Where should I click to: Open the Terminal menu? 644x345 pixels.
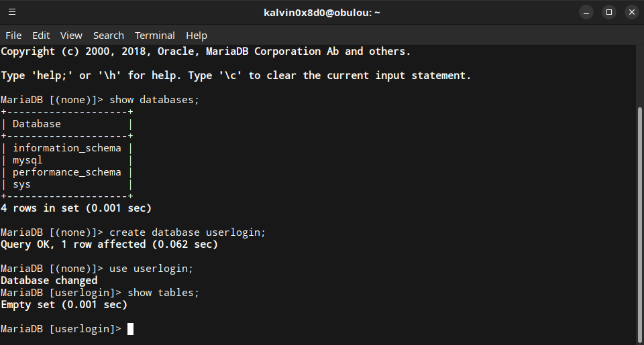click(x=154, y=36)
